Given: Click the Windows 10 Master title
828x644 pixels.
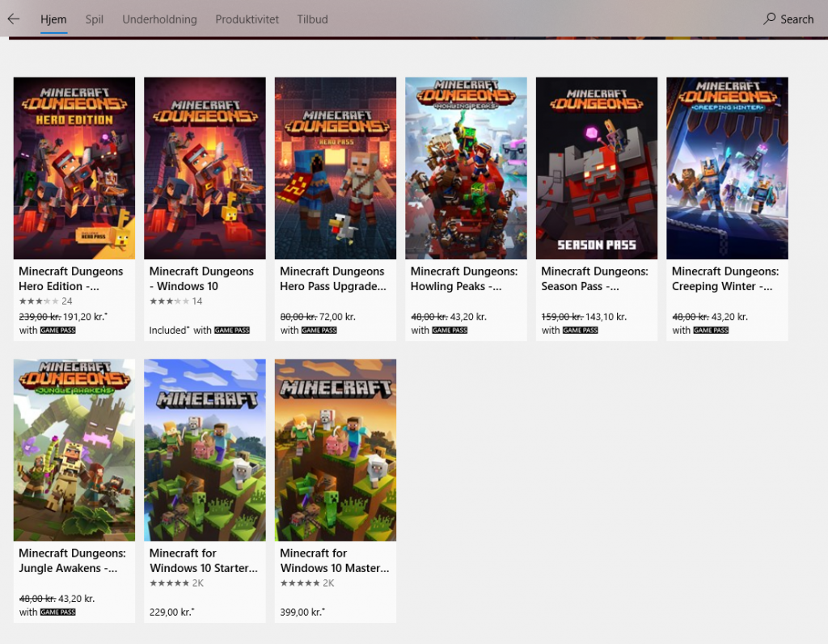Looking at the screenshot, I should coord(334,561).
